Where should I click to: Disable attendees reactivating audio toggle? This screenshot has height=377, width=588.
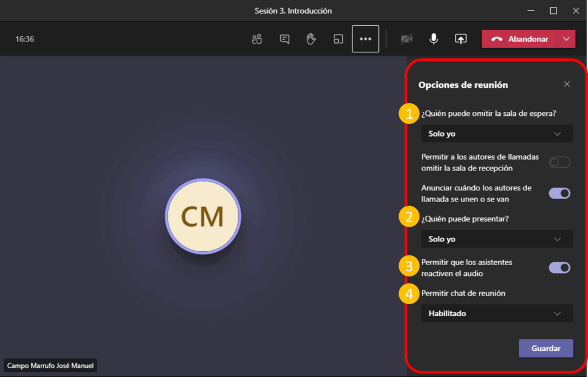click(x=559, y=267)
